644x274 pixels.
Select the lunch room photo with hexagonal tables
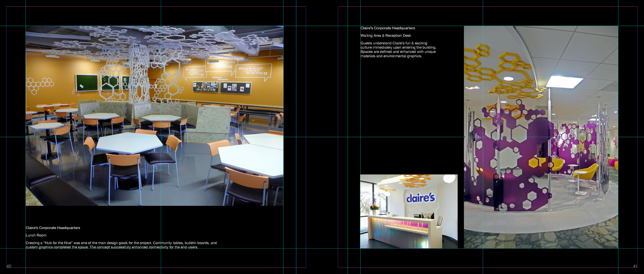point(154,116)
